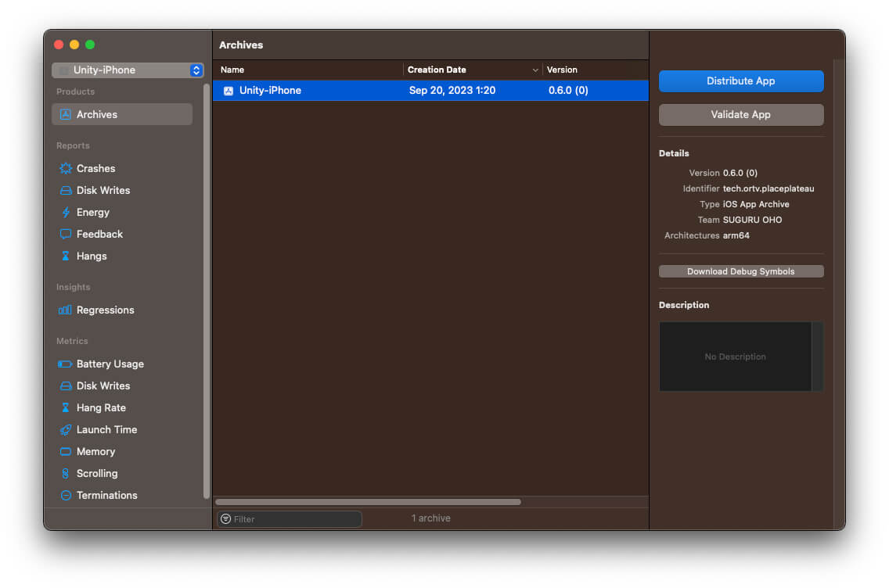Click the Feedback speech bubble icon
Image resolution: width=889 pixels, height=588 pixels.
[66, 234]
